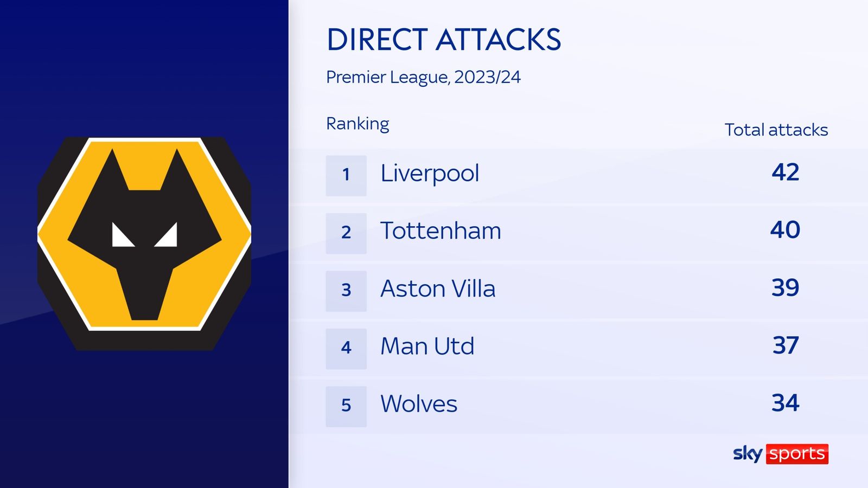Image resolution: width=868 pixels, height=488 pixels.
Task: Select the Aston Villa team name
Action: point(438,288)
